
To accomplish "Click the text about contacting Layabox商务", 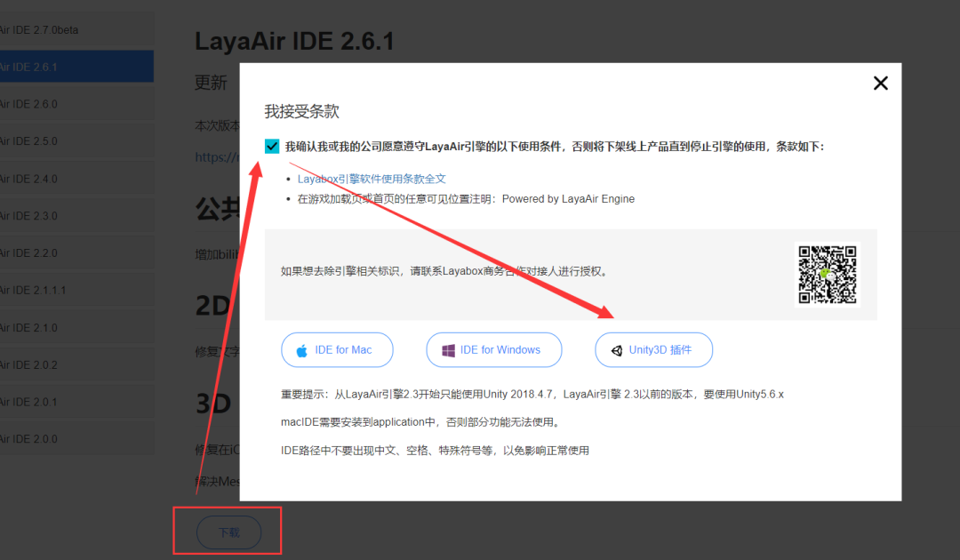I will [445, 271].
